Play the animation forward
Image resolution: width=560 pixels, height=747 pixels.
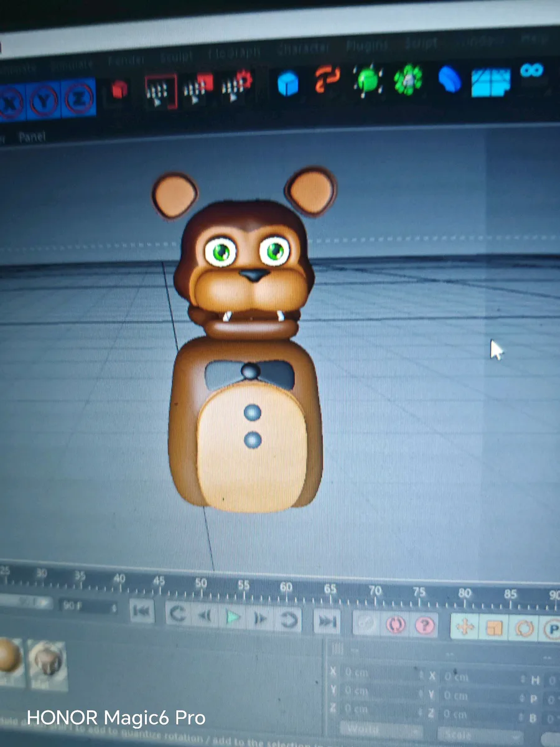click(x=233, y=618)
